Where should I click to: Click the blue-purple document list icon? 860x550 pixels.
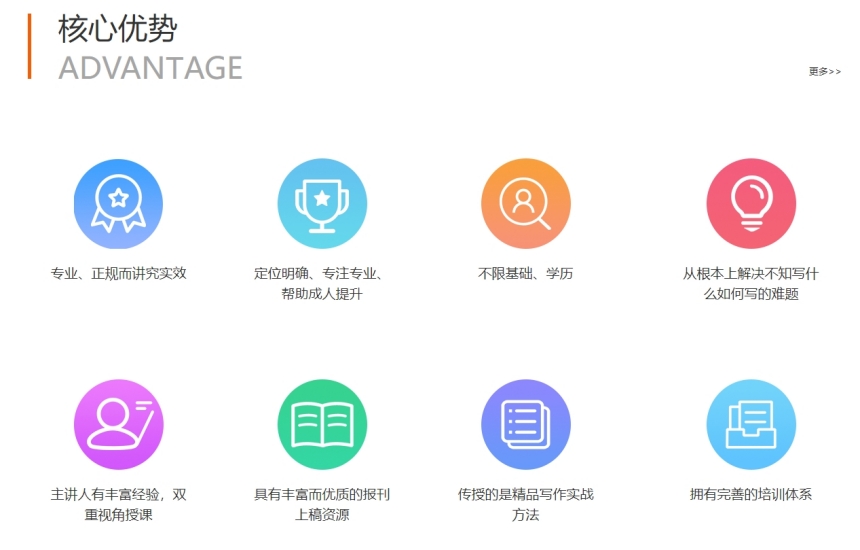(x=526, y=424)
